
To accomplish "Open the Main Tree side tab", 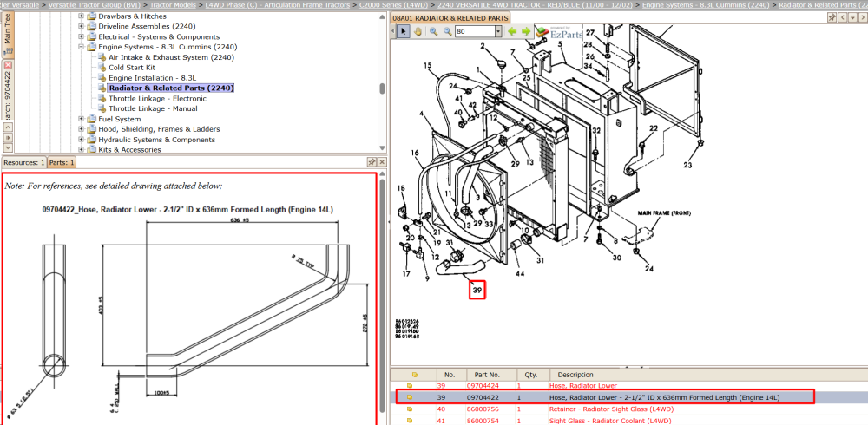I will (x=8, y=34).
